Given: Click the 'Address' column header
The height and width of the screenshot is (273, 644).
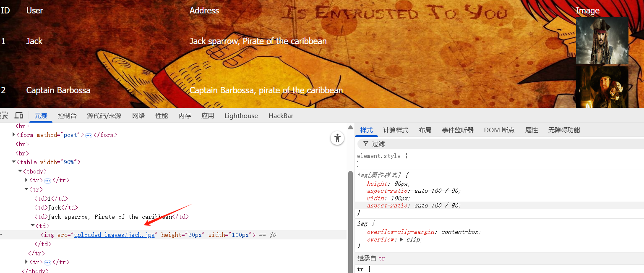Looking at the screenshot, I should click(204, 10).
